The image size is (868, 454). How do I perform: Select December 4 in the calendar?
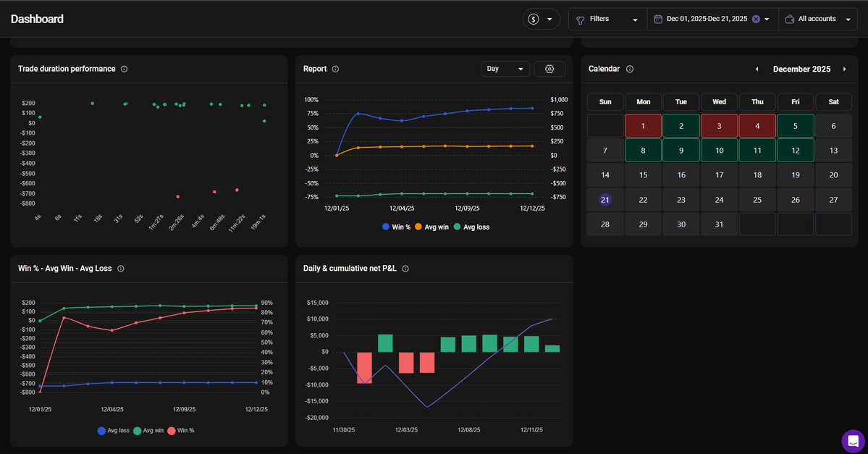click(757, 126)
